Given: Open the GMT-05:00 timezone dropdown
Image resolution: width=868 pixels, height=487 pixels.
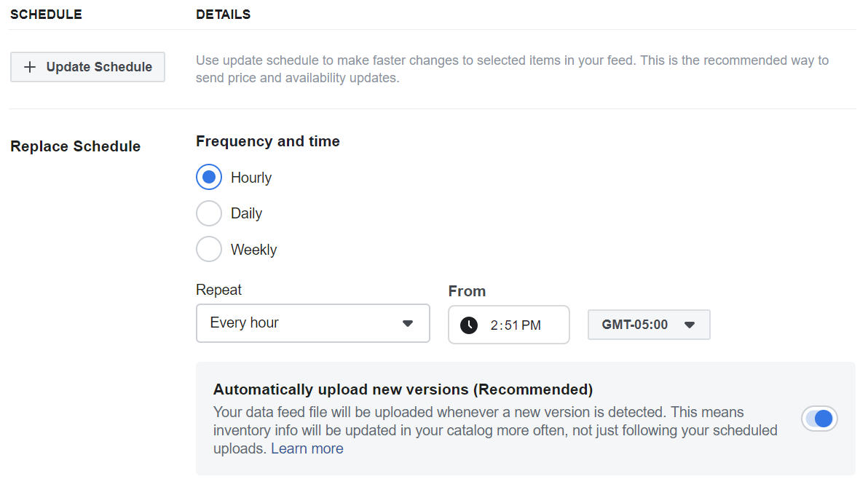Looking at the screenshot, I should tap(649, 325).
